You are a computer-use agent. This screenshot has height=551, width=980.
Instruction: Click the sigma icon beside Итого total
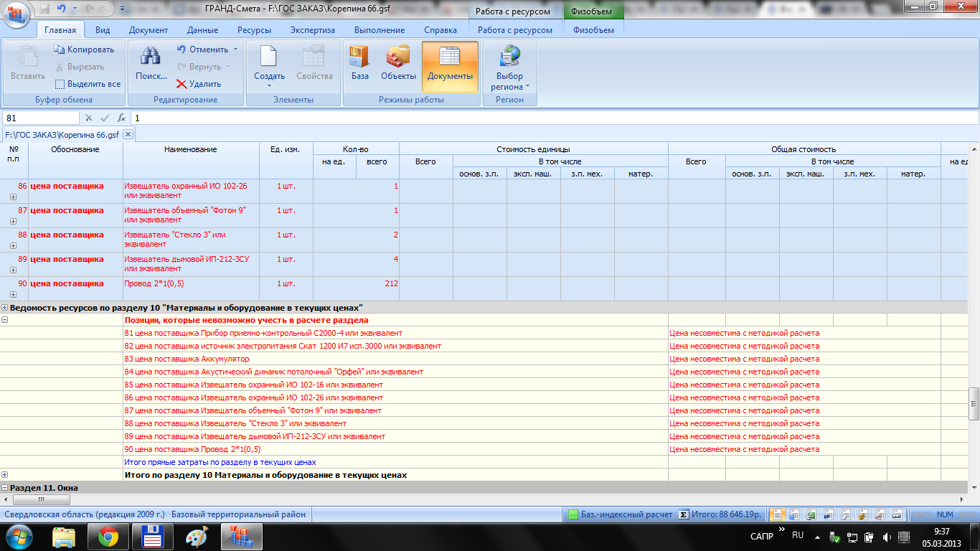(x=684, y=514)
